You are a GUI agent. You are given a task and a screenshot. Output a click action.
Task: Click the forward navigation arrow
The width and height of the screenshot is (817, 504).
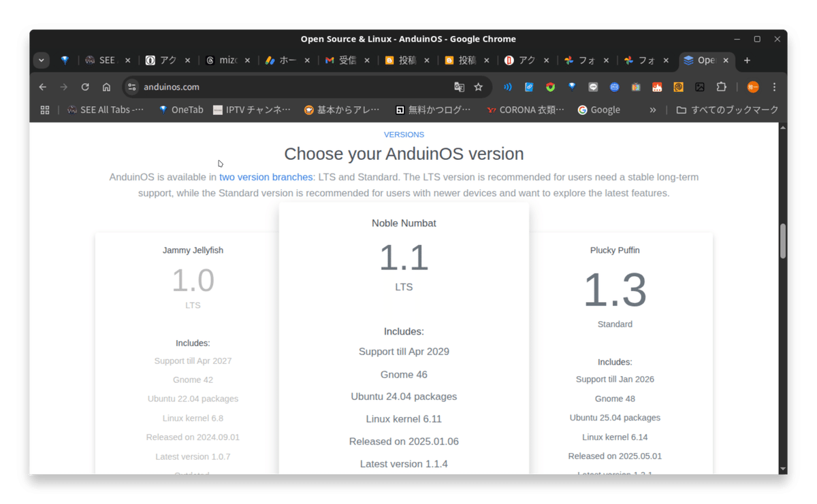click(63, 86)
